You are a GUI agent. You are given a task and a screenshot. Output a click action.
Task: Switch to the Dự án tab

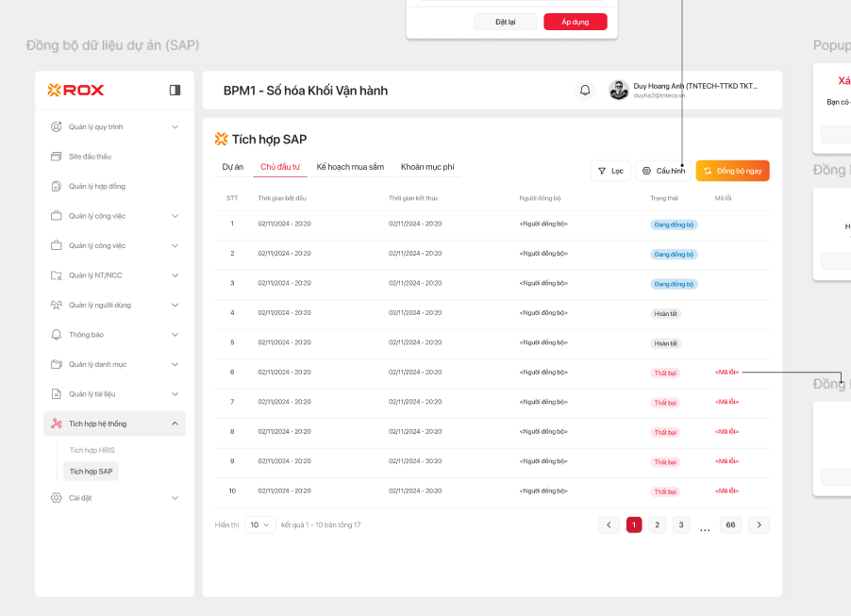tap(233, 167)
